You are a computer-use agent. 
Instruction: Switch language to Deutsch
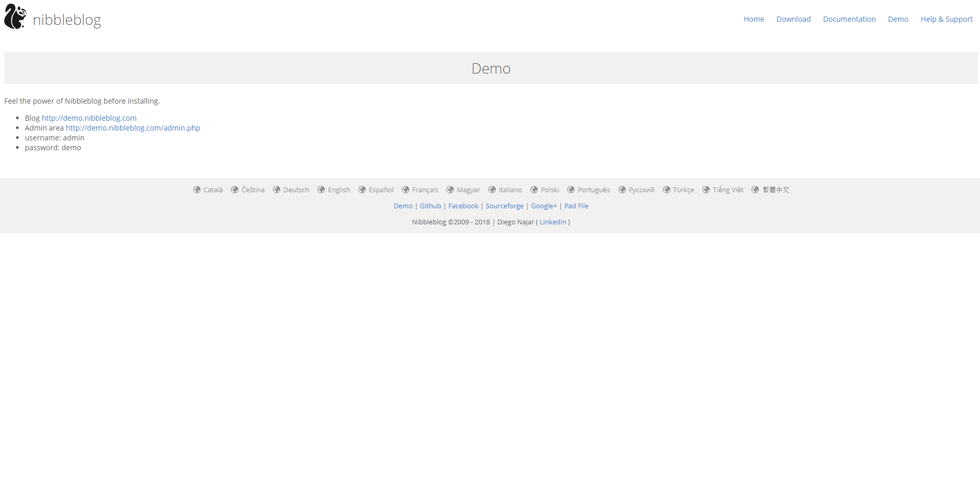[296, 190]
